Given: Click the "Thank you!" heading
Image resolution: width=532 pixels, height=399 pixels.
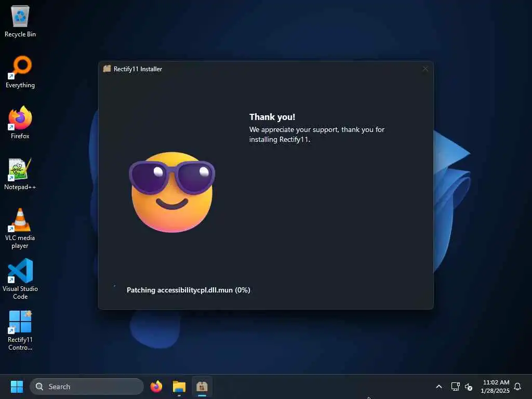Looking at the screenshot, I should (272, 117).
